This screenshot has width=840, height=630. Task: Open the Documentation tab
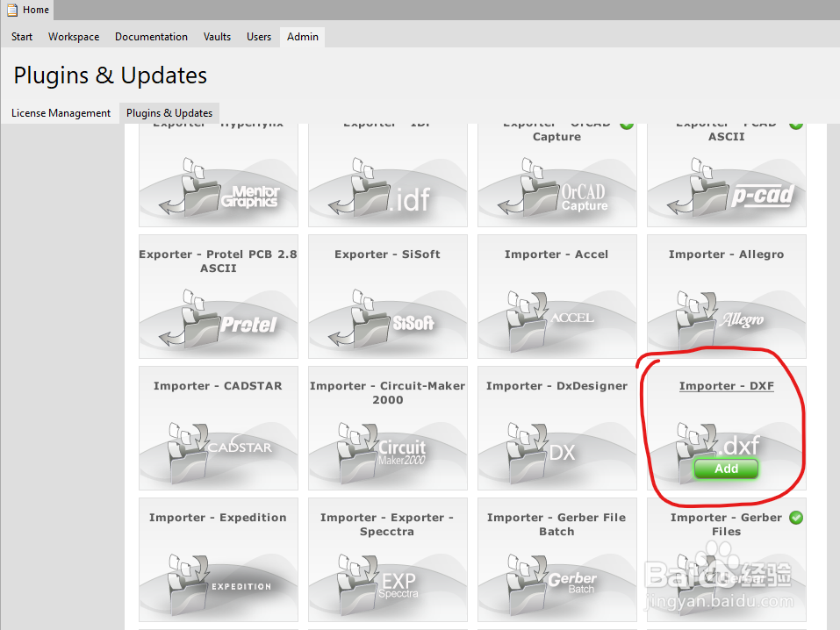[152, 37]
